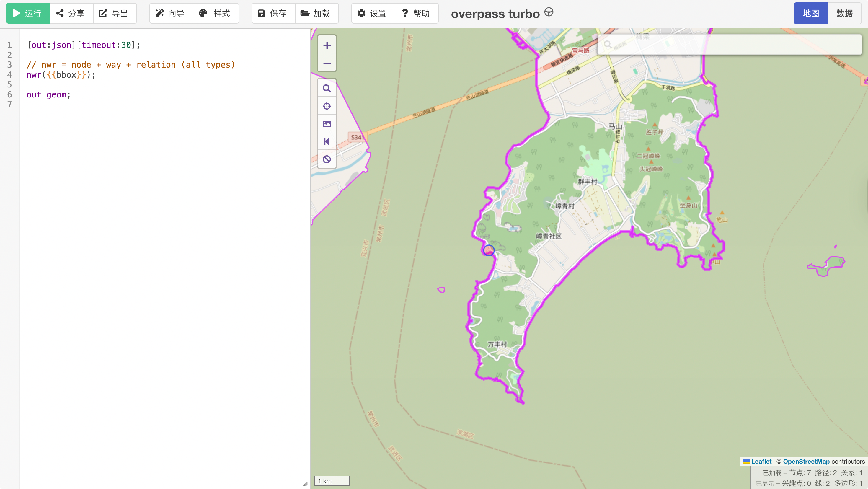This screenshot has height=489, width=868.
Task: Zoom out the map with minus button
Action: pyautogui.click(x=327, y=63)
